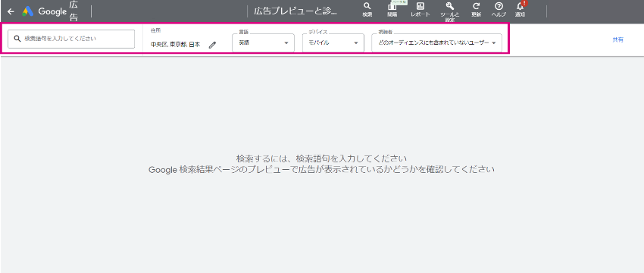Open the notifications bell icon

(521, 6)
